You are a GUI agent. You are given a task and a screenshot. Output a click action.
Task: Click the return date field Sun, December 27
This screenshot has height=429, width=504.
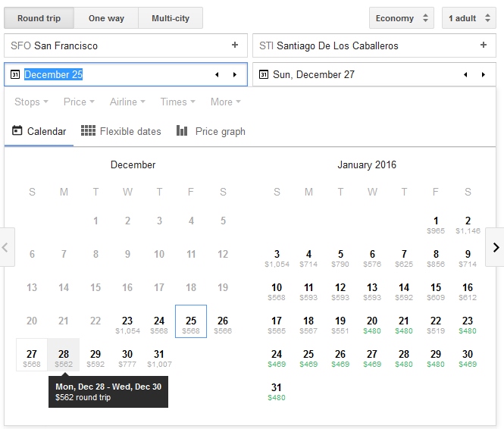click(356, 74)
